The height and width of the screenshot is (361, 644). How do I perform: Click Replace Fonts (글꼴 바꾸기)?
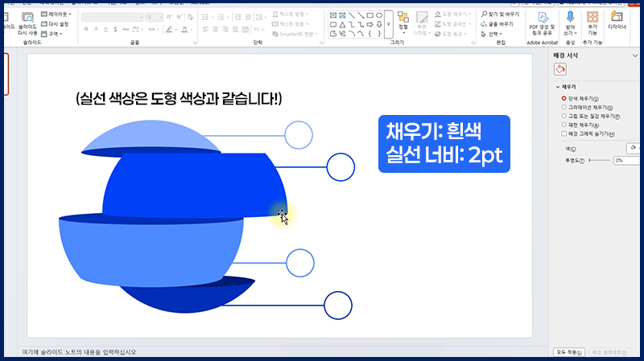pos(497,24)
